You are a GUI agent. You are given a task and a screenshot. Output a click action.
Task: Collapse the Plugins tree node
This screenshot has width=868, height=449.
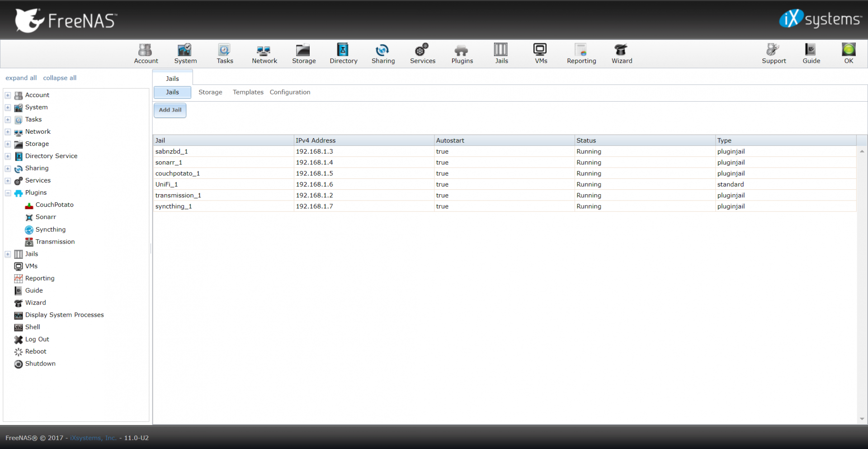tap(8, 193)
